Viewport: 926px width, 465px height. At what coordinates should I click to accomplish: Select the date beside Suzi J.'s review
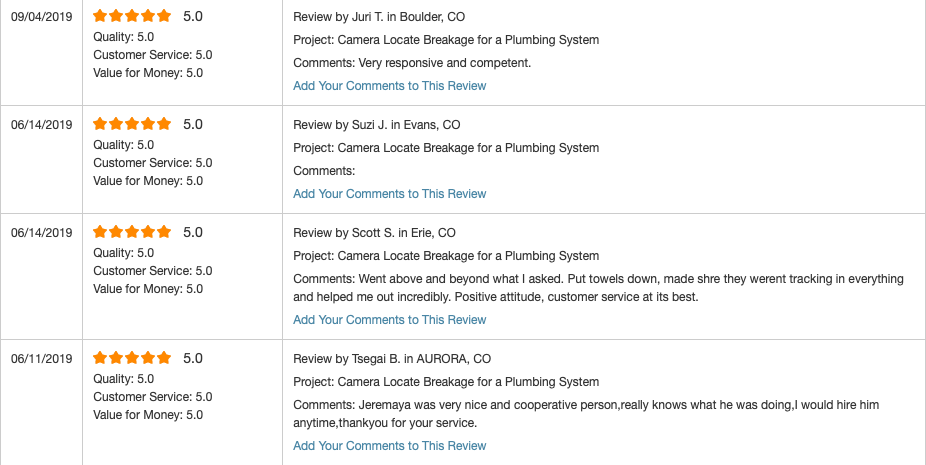(x=42, y=125)
